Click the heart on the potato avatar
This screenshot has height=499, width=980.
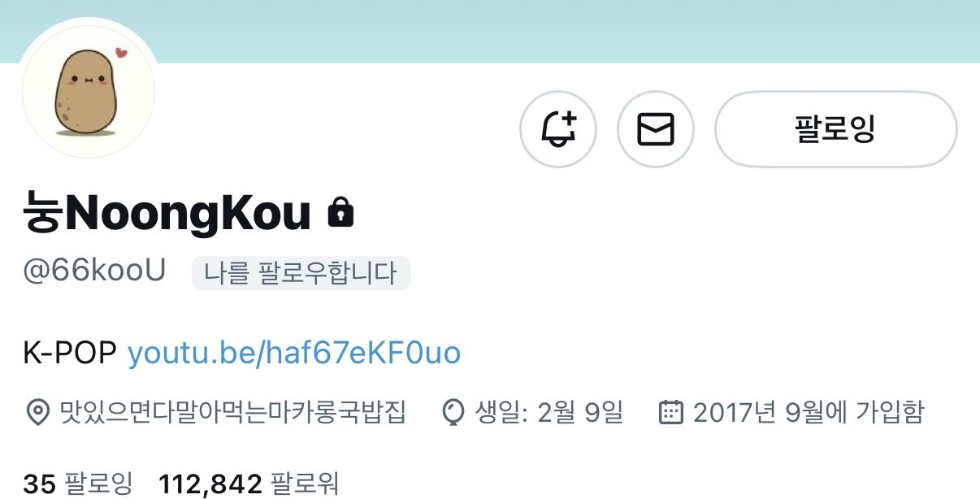(121, 54)
